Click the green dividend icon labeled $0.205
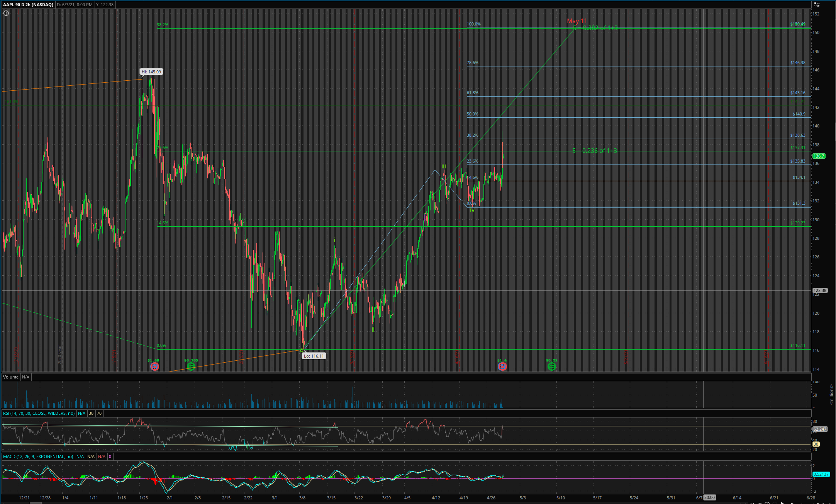 pos(191,366)
